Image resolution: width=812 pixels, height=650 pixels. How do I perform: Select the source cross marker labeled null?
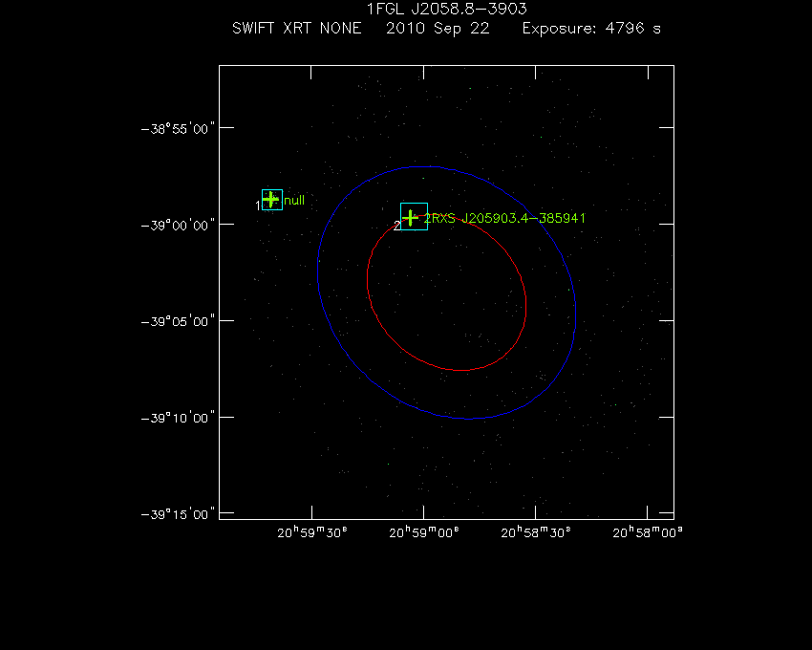(271, 200)
